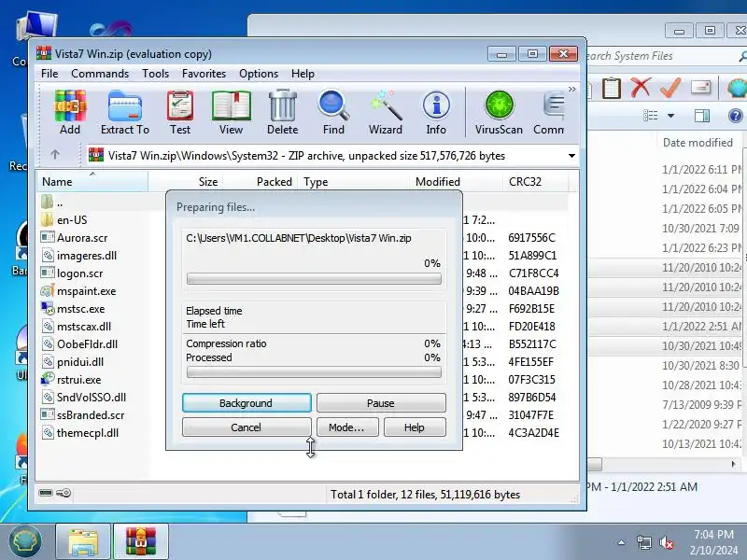Click the dialog Help button
This screenshot has height=560, width=747.
[415, 427]
